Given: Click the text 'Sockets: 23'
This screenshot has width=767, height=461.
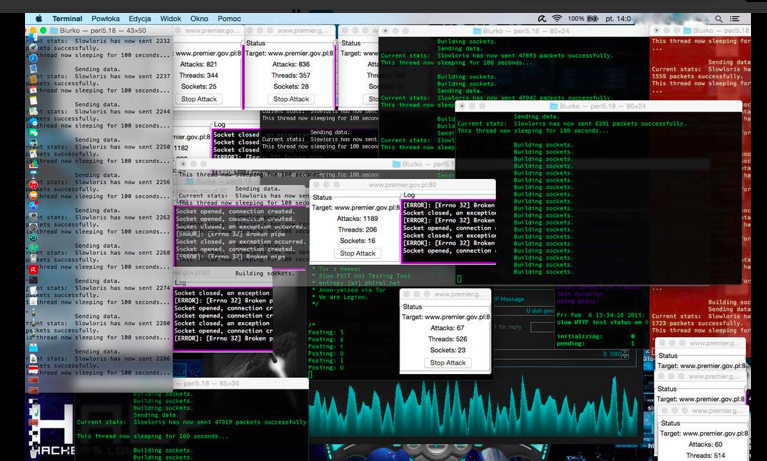Looking at the screenshot, I should point(447,350).
